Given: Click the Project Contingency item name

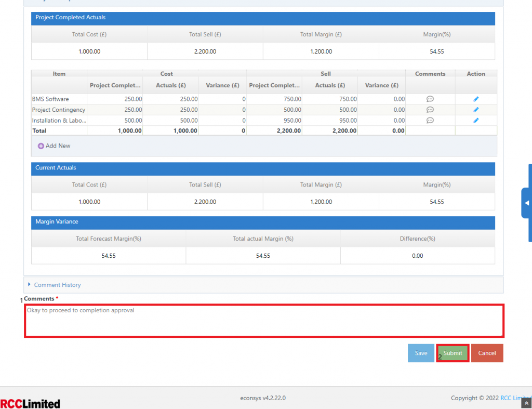Looking at the screenshot, I should coord(58,110).
